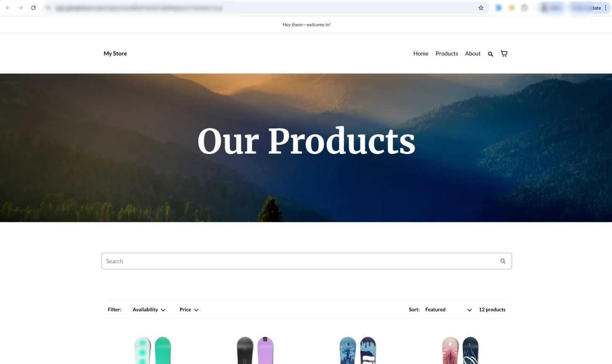Focus the product Search input field
Screen dimensions: 612x364
point(299,261)
